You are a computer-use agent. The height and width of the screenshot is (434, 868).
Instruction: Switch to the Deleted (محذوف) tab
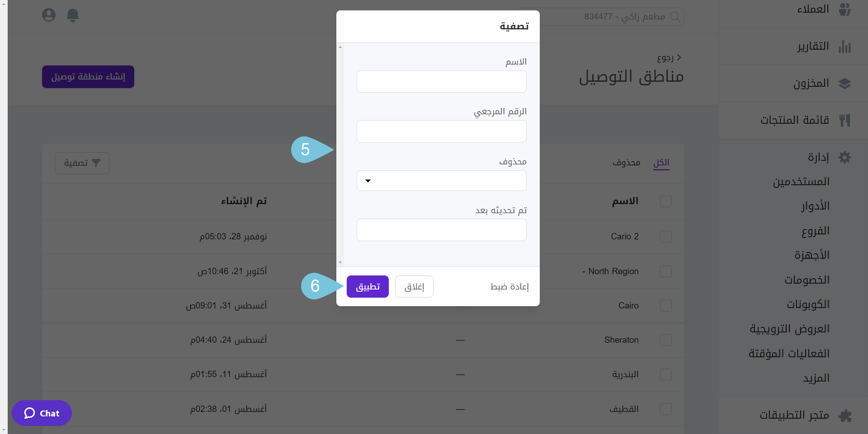tap(626, 163)
